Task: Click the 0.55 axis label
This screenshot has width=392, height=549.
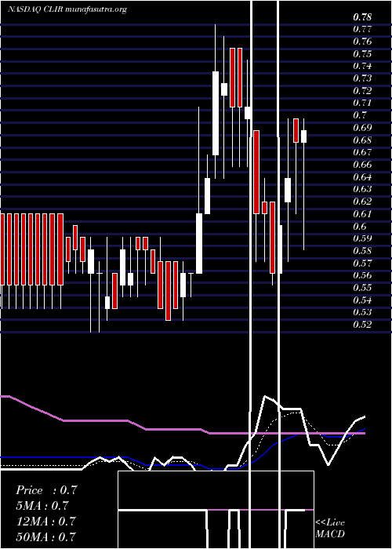Action: [x=362, y=288]
